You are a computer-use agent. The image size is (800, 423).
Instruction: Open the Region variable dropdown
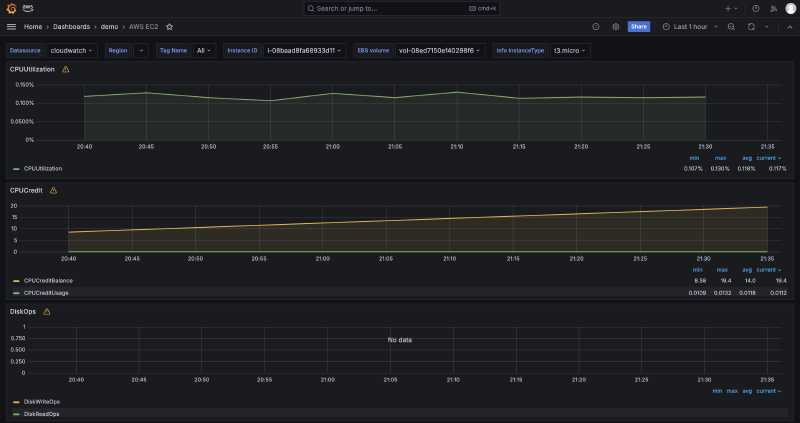141,51
